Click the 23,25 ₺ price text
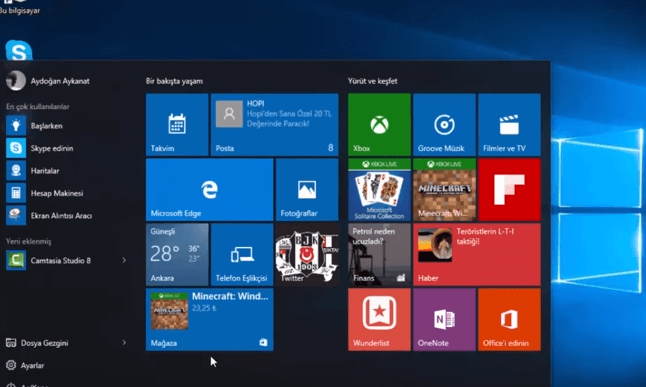 pos(204,308)
